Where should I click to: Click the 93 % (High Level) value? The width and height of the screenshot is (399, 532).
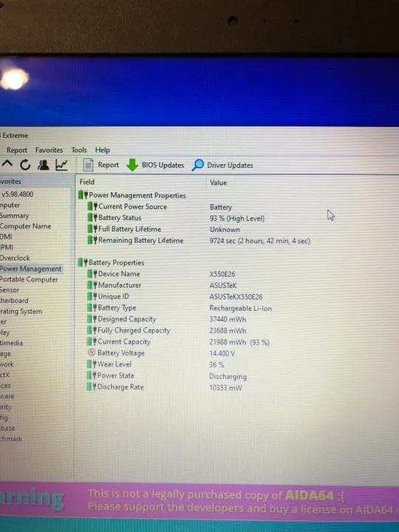click(237, 218)
